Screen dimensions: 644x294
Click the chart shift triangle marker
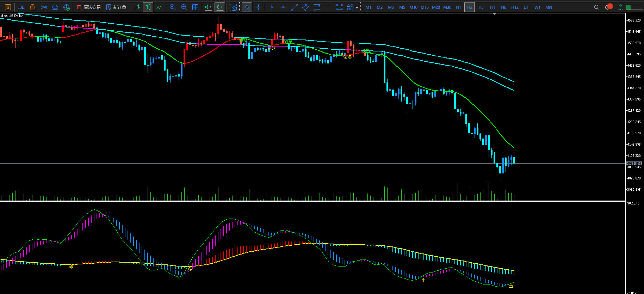tap(495, 14)
